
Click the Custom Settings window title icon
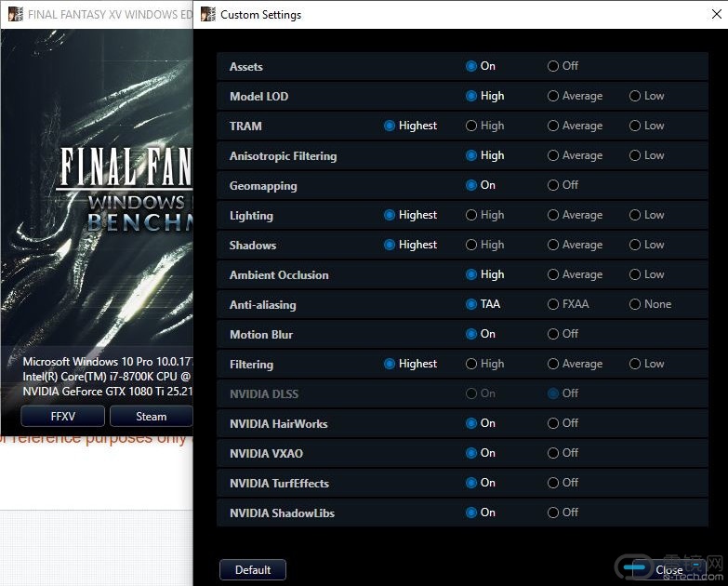(x=207, y=15)
